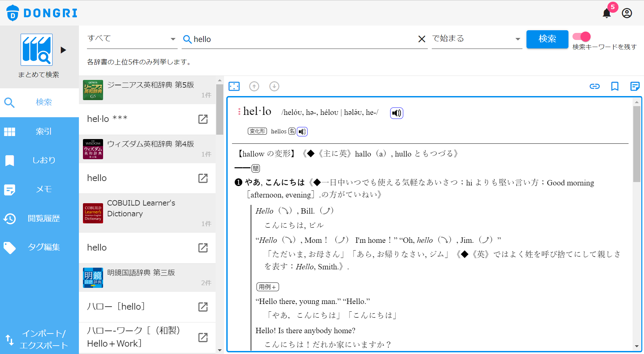Select the ハロー [hello] result

147,307
